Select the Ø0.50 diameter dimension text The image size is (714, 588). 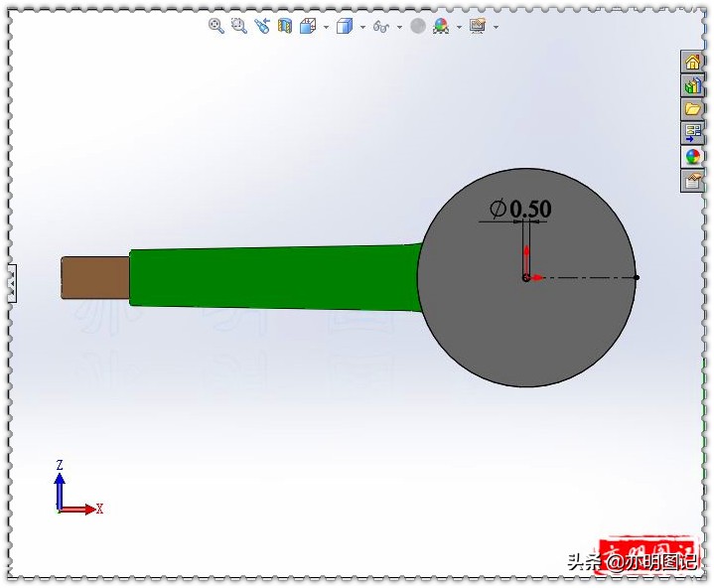[x=520, y=209]
